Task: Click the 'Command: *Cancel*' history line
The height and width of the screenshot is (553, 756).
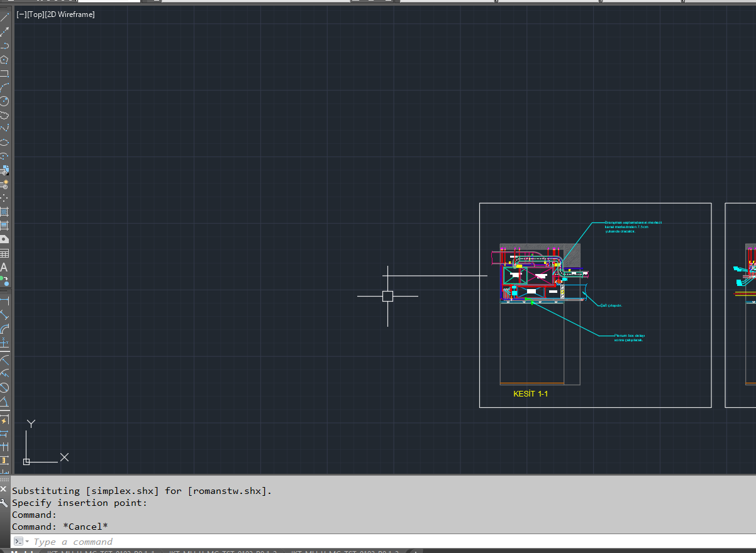Action: [x=60, y=527]
